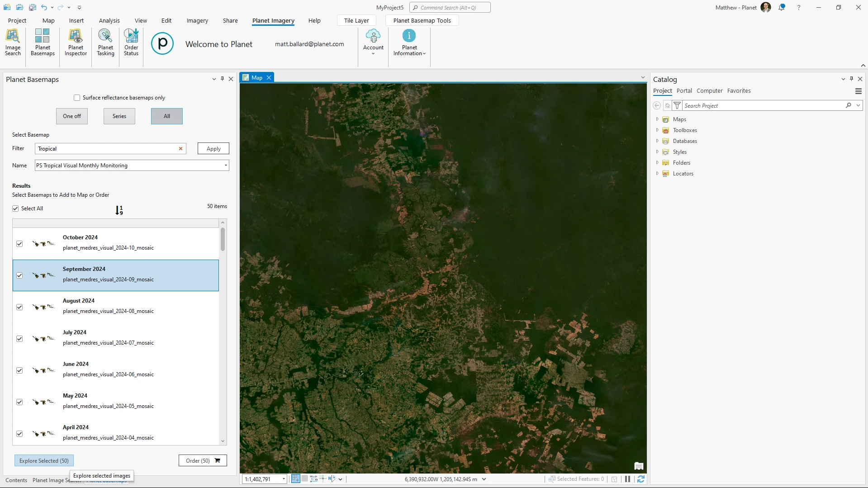Switch to the Imagery ribbon tab
868x488 pixels.
[x=197, y=20]
